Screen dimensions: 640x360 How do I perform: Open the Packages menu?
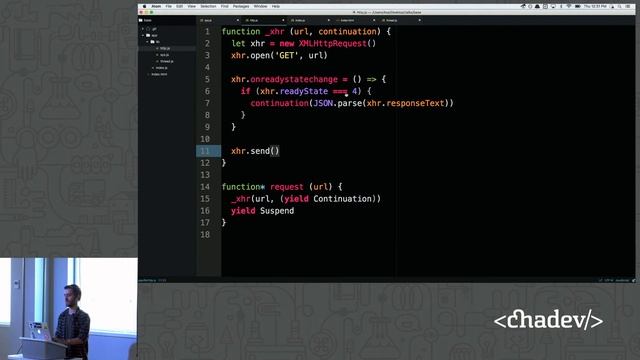pyautogui.click(x=241, y=7)
